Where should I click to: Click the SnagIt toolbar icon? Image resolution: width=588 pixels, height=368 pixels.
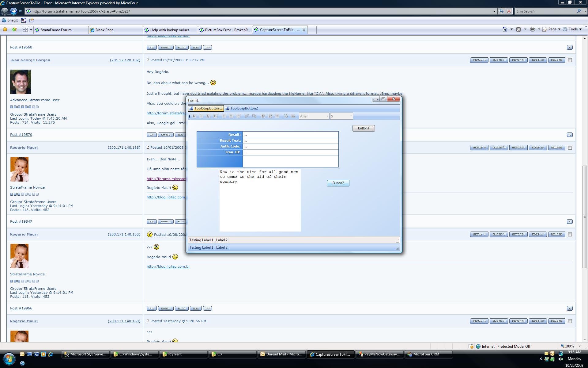pos(10,20)
